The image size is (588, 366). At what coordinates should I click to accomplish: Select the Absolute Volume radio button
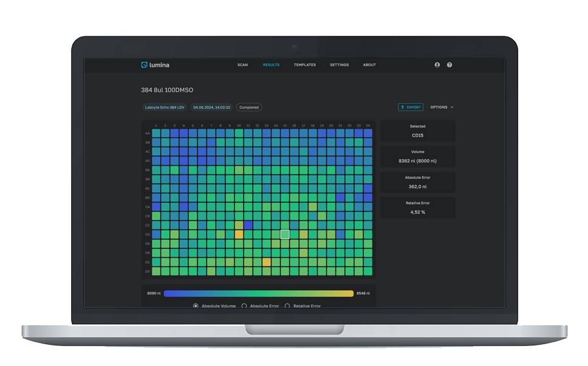click(196, 306)
